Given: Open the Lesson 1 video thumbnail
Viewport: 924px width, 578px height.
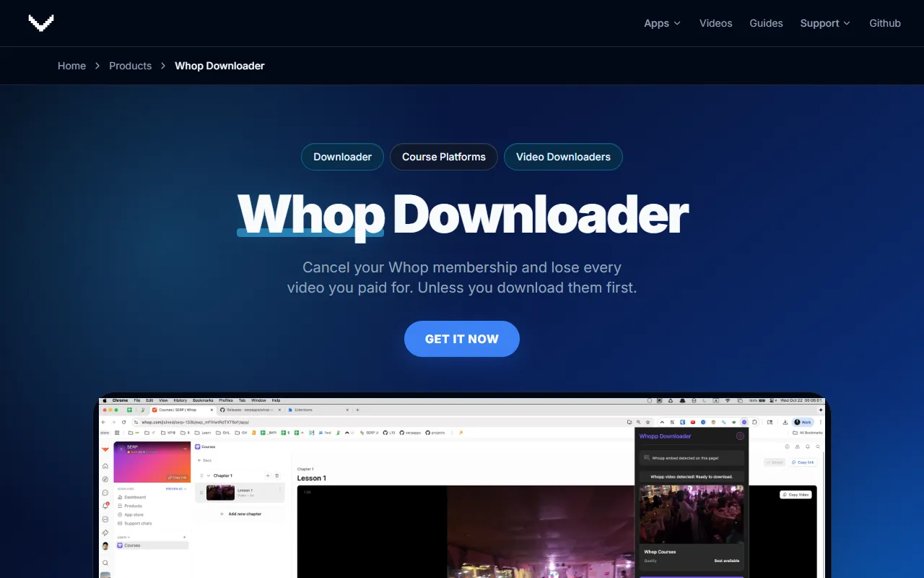Looking at the screenshot, I should point(220,493).
